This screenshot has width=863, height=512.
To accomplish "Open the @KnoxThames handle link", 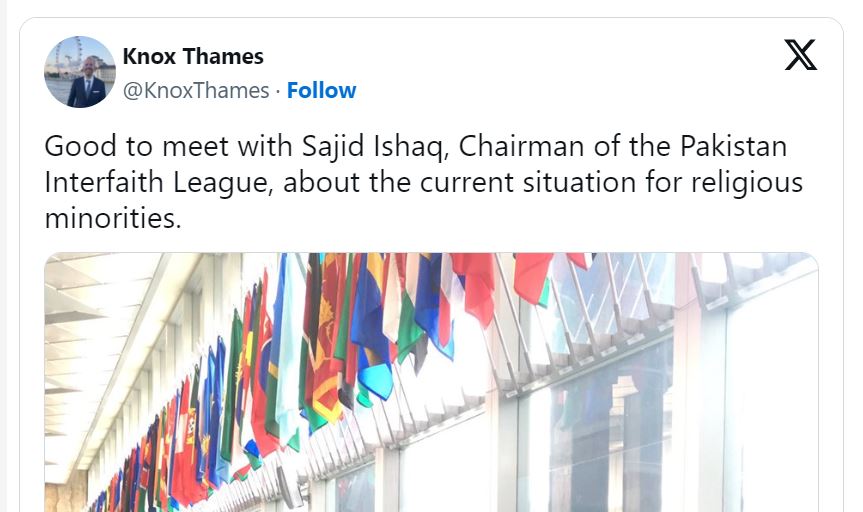I will click(x=196, y=90).
